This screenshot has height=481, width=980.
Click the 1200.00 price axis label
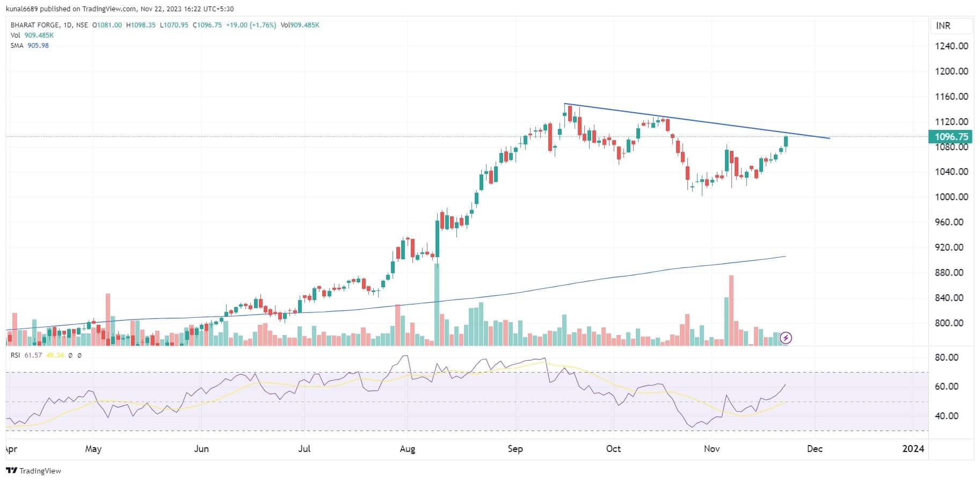point(952,71)
